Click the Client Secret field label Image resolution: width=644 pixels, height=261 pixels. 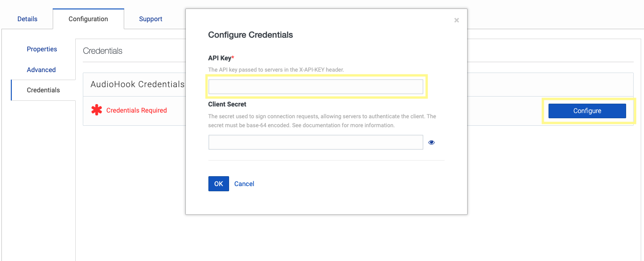click(227, 104)
